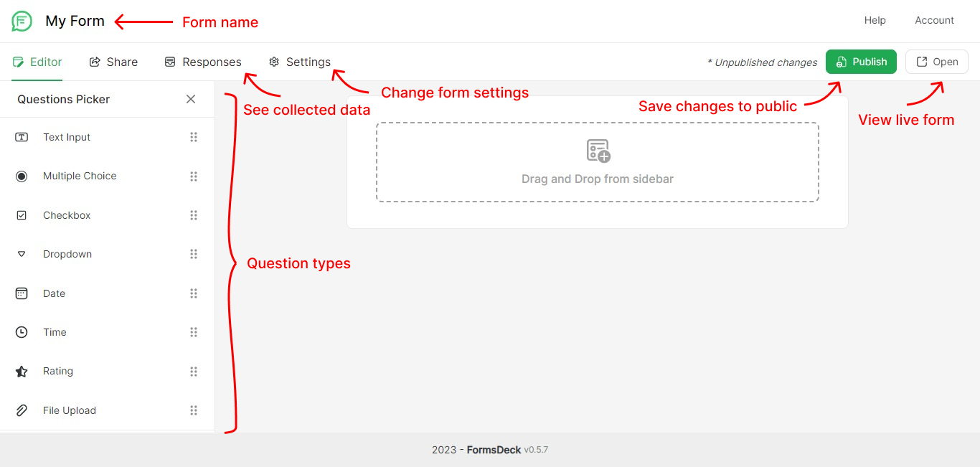
Task: Click the FormsDeck logo icon
Action: pyautogui.click(x=22, y=21)
